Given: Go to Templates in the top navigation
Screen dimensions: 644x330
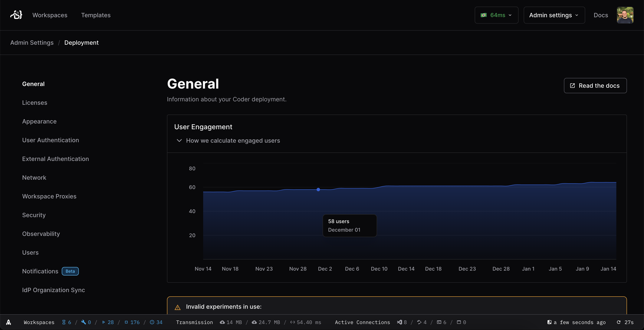Looking at the screenshot, I should point(96,15).
